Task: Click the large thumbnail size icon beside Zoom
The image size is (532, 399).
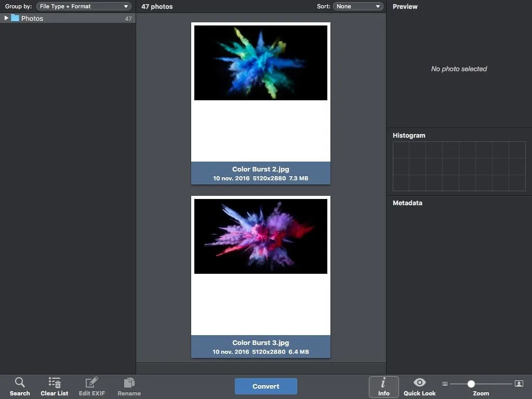Action: 518,383
